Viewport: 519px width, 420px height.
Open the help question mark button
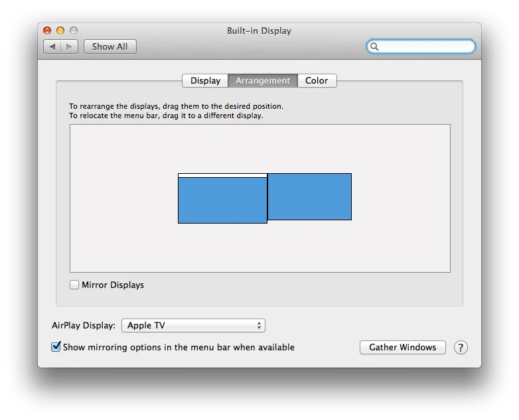click(461, 347)
